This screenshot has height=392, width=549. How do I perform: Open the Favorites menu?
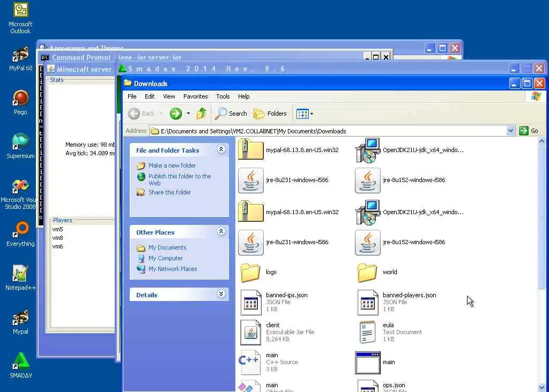tap(195, 96)
